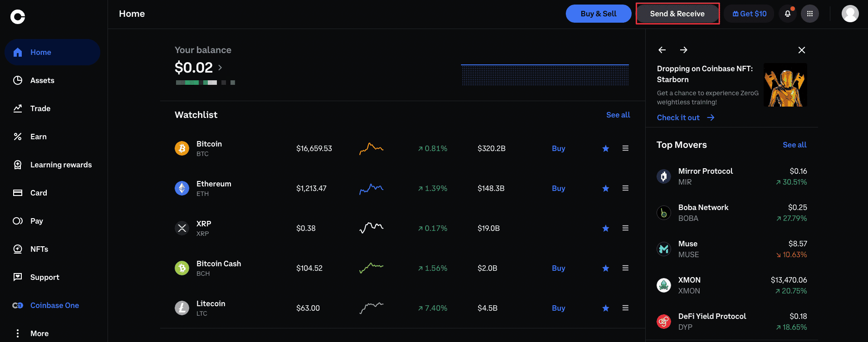This screenshot has width=868, height=342.
Task: Click the Bitcoin price sparkline chart
Action: [x=372, y=148]
